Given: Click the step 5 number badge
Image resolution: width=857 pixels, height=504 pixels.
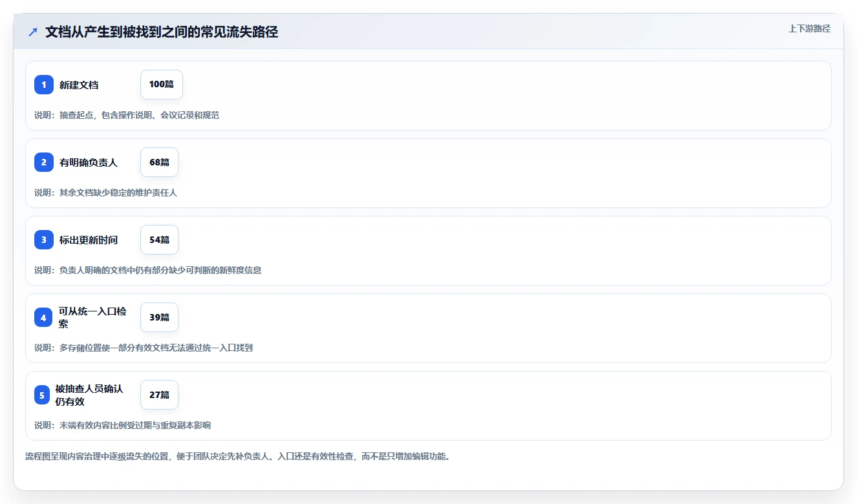Looking at the screenshot, I should [x=42, y=395].
